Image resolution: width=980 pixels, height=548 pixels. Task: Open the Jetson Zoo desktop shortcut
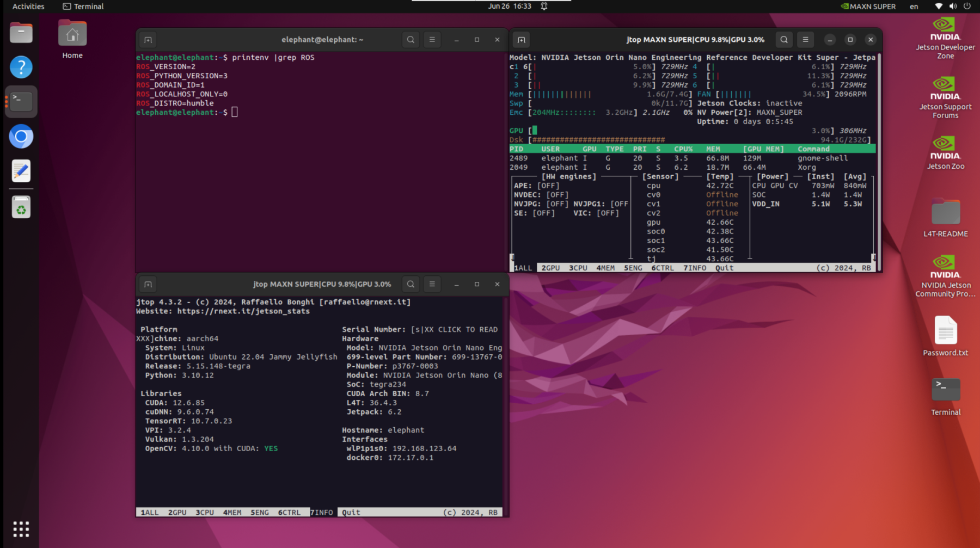point(946,153)
